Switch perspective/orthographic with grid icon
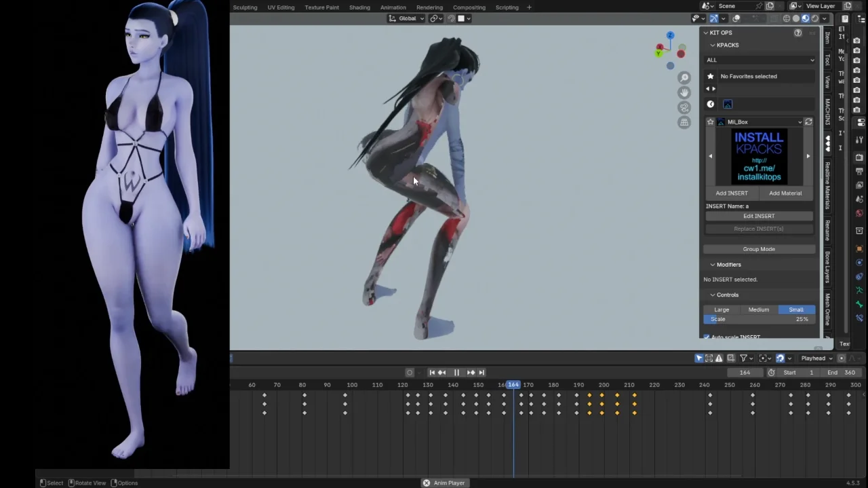This screenshot has height=488, width=868. coord(684,122)
